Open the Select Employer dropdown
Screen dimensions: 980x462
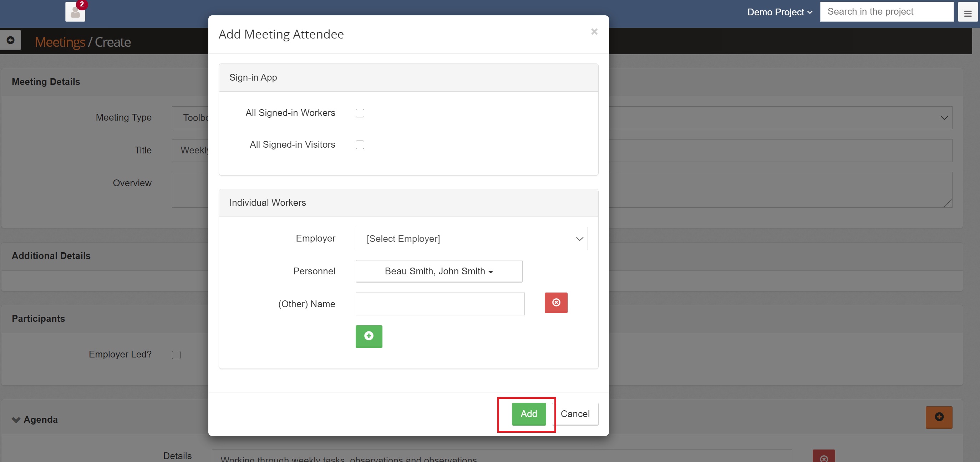(471, 239)
